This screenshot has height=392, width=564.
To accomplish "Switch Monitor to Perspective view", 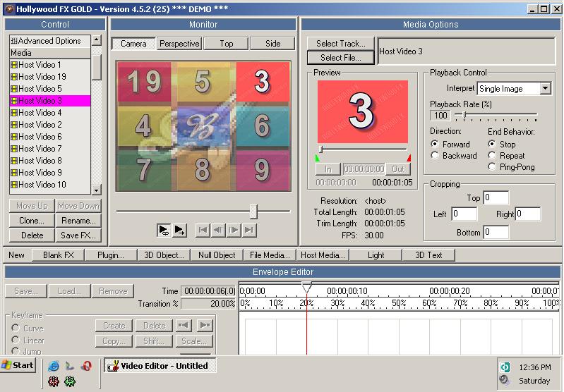I will coord(179,44).
